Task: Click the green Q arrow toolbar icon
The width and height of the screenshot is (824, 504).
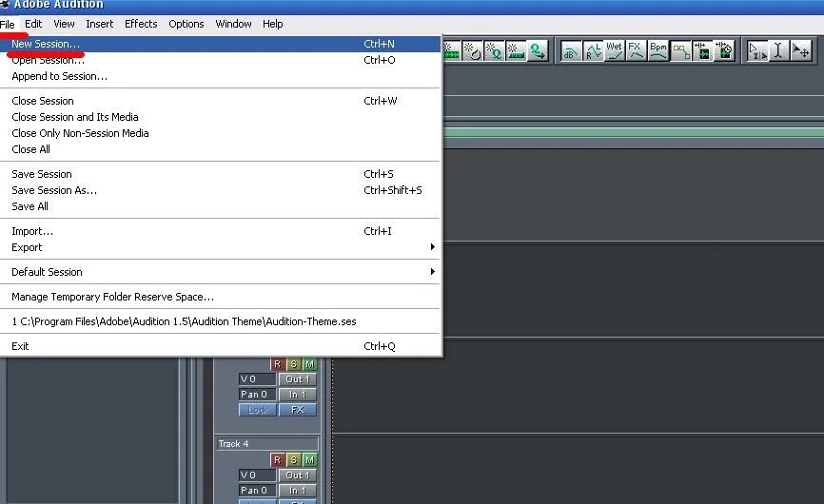Action: [537, 51]
